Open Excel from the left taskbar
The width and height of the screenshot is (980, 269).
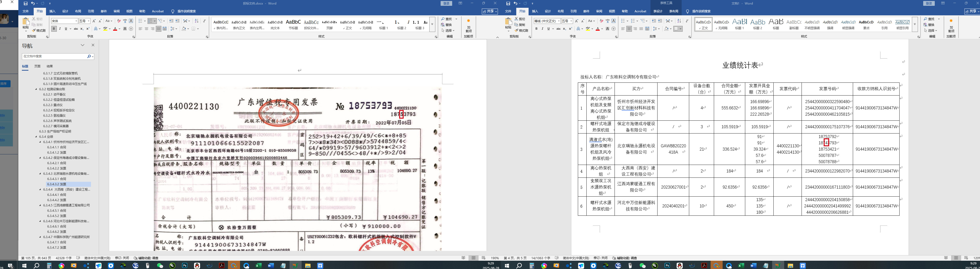tap(259, 265)
